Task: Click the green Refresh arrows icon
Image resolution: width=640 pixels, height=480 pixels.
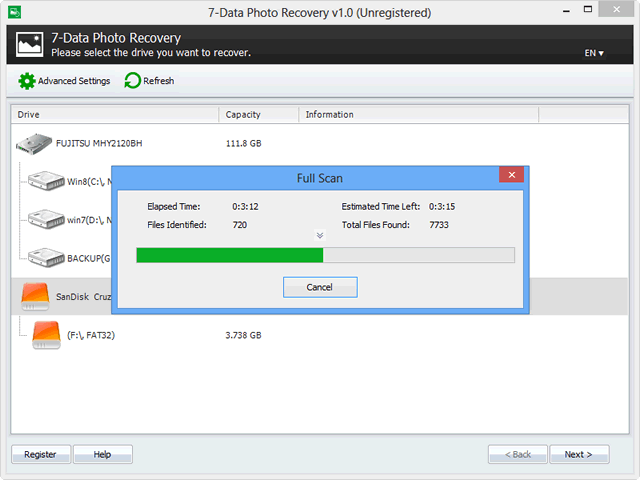Action: [x=132, y=81]
